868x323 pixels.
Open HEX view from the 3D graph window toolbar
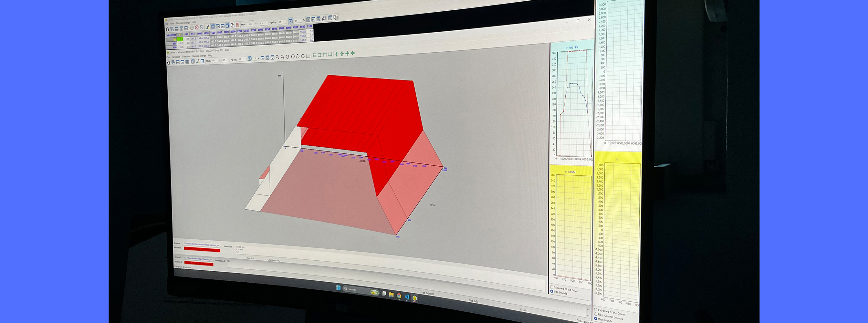pos(178,62)
